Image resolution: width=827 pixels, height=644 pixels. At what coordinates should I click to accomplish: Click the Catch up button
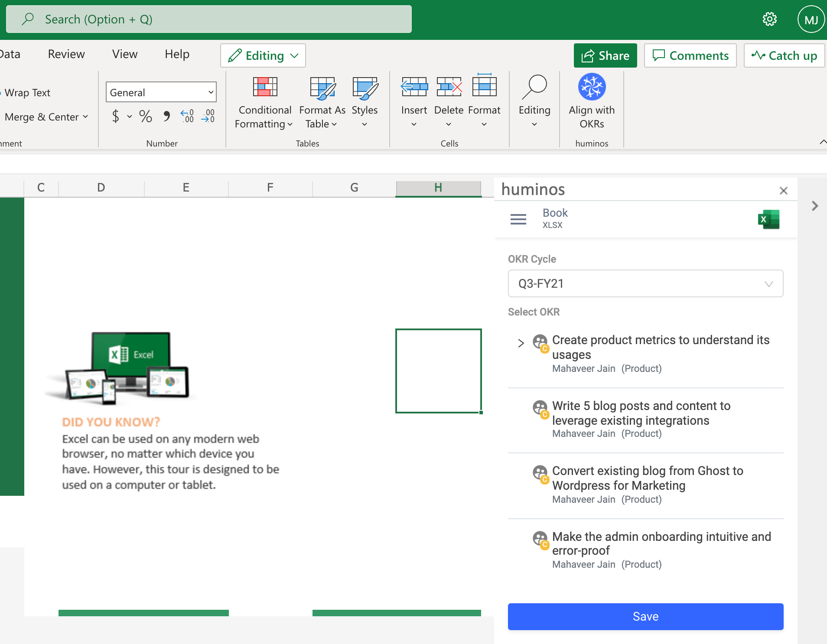click(784, 55)
